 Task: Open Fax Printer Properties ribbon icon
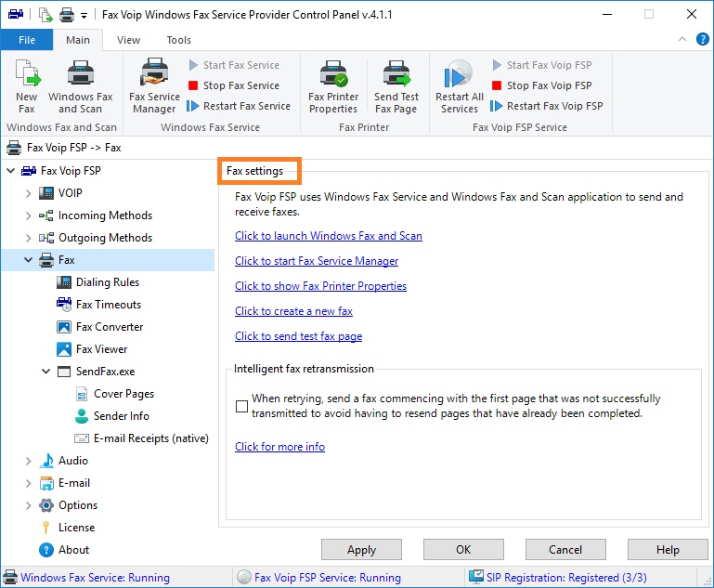point(333,86)
